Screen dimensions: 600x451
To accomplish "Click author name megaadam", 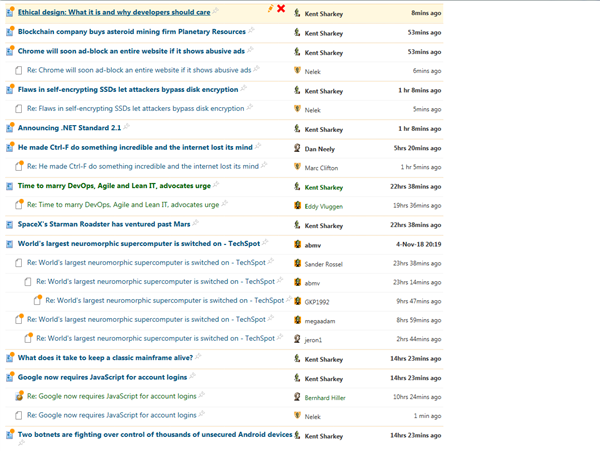I will [320, 321].
